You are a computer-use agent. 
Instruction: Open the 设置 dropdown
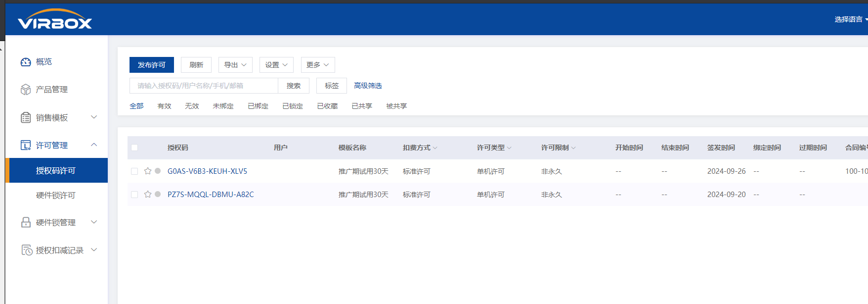[276, 65]
